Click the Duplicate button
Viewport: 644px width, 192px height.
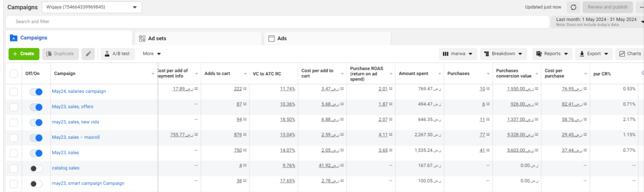click(60, 54)
